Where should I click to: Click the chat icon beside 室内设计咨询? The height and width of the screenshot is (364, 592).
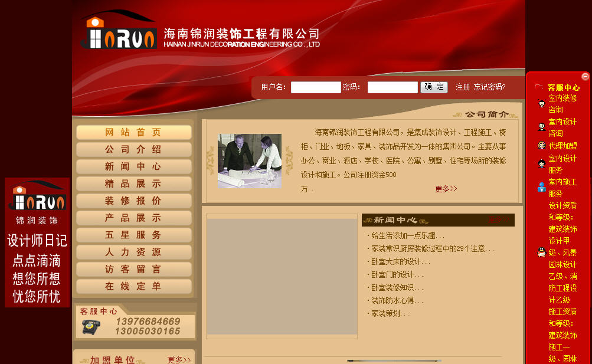(542, 127)
